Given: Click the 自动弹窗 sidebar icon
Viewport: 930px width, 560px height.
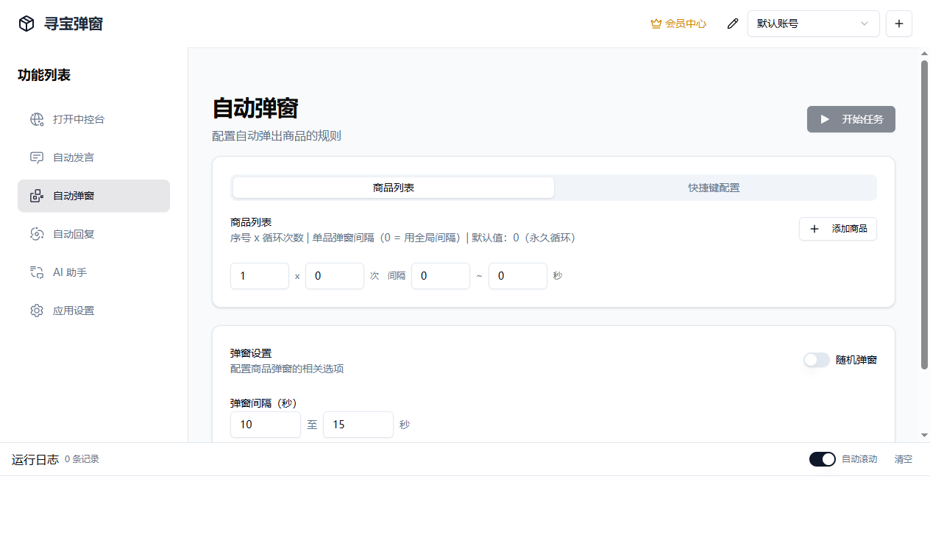Looking at the screenshot, I should point(37,196).
